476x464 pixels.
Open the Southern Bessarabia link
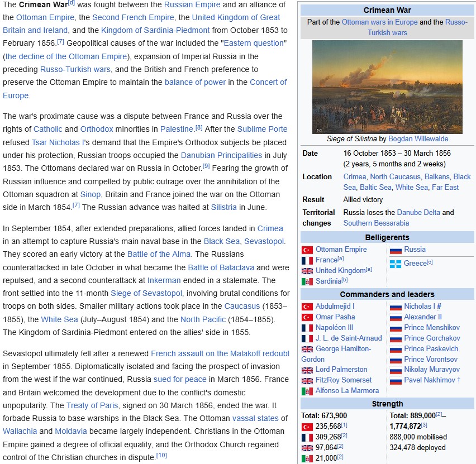[376, 223]
